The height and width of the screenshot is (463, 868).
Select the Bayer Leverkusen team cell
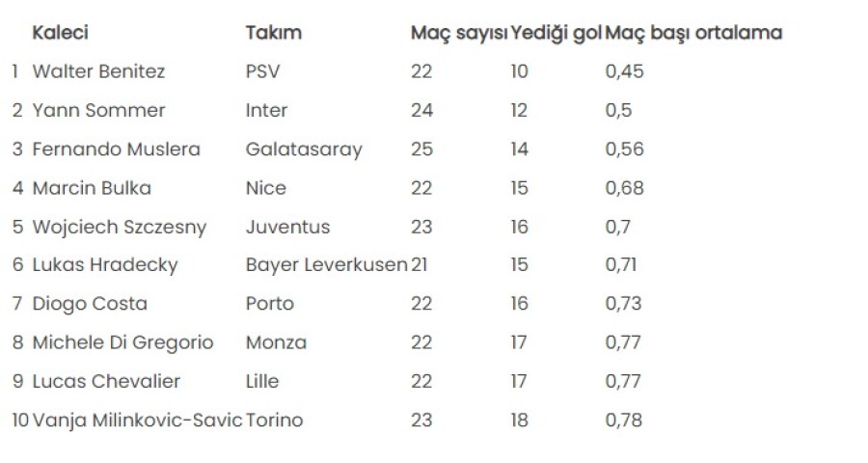(326, 265)
